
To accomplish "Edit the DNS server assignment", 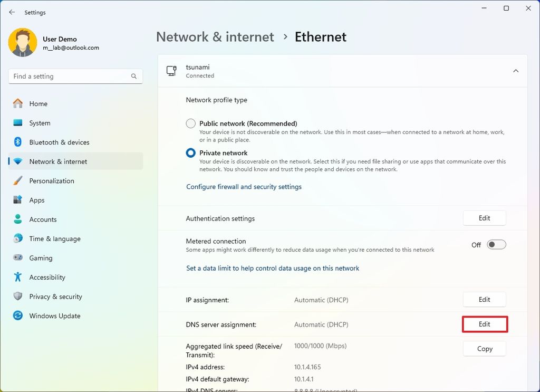I will coord(484,324).
